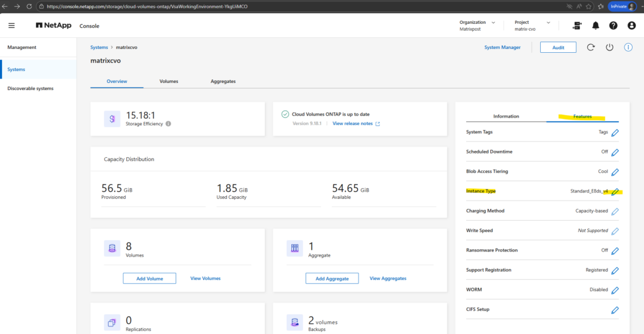
Task: Edit Ransomware Protection setting
Action: [615, 250]
